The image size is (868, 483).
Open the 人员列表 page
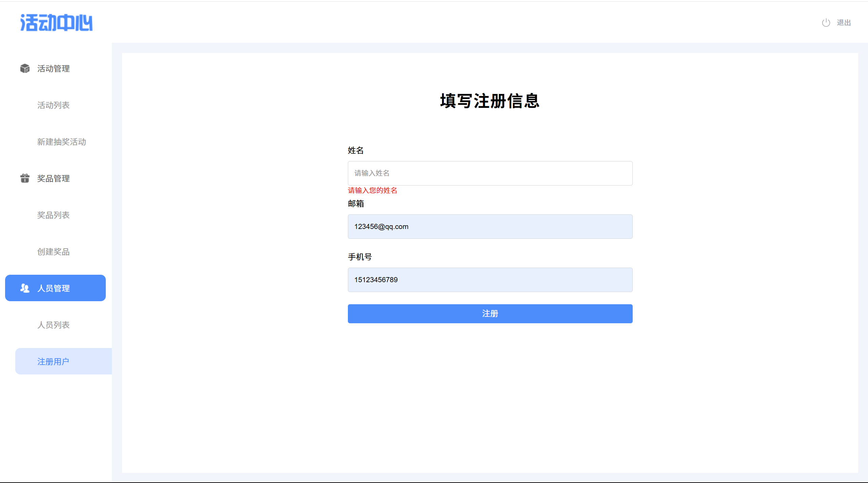coord(54,325)
